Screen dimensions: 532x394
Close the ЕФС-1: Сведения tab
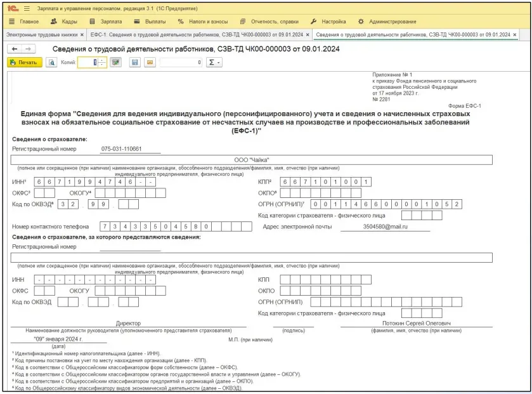(x=308, y=35)
